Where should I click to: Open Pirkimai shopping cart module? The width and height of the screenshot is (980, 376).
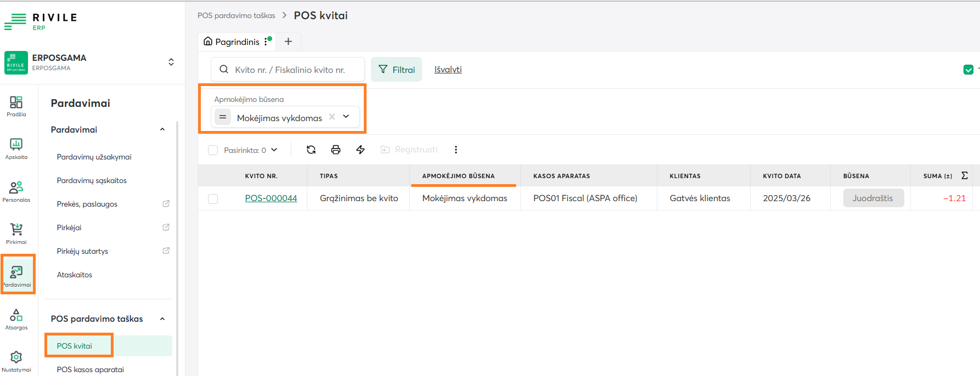tap(16, 233)
